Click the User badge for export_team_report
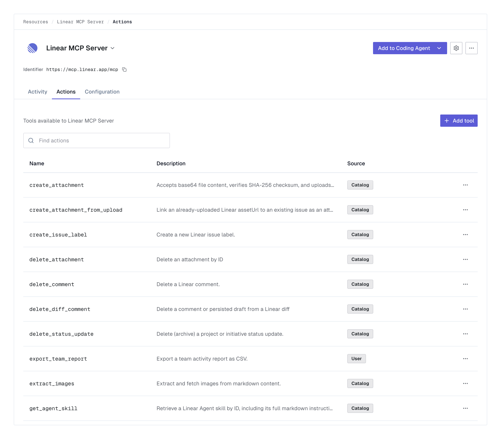504x439 pixels. click(356, 359)
